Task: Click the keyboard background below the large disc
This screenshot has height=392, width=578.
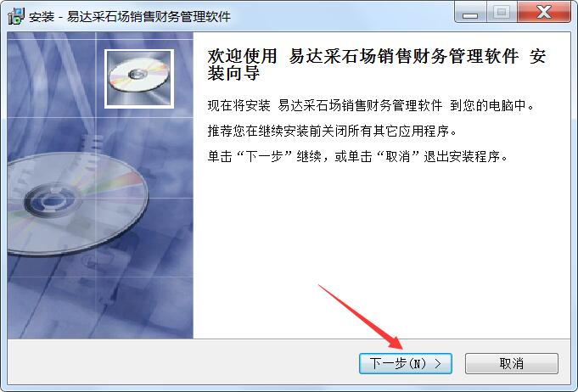Action: coord(99,299)
